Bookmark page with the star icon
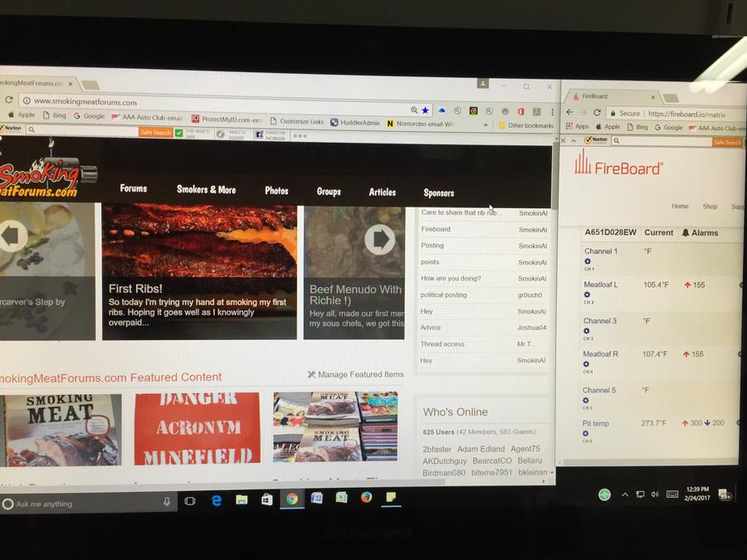This screenshot has width=747, height=560. click(426, 110)
